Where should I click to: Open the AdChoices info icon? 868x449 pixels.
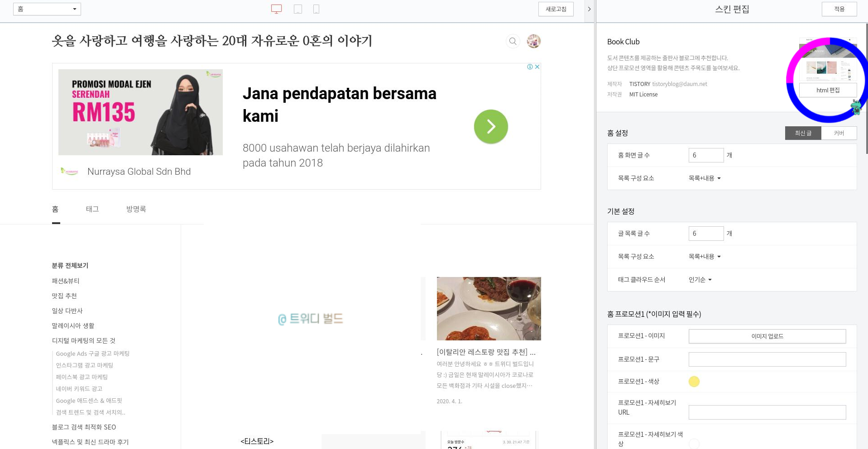[x=530, y=67]
